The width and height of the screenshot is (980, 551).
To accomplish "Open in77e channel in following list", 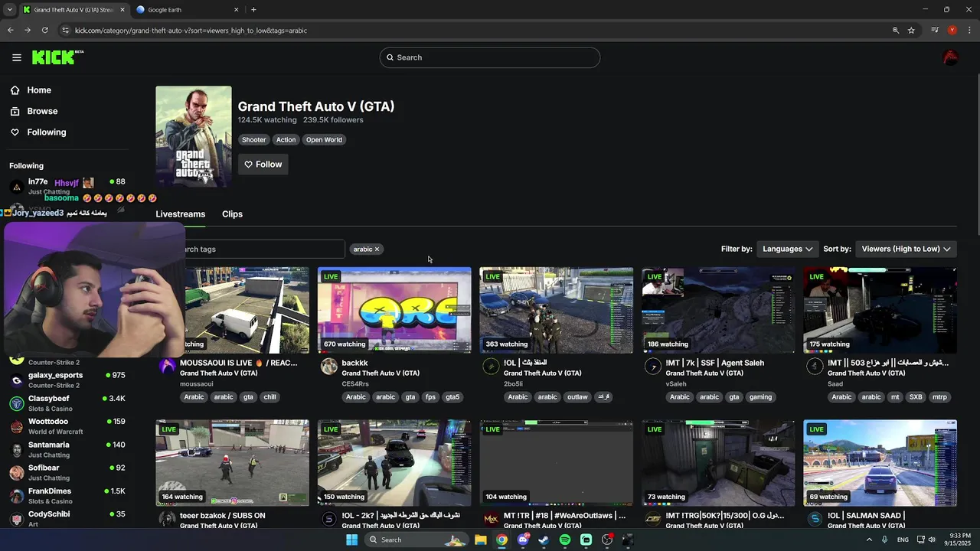I will pos(67,185).
